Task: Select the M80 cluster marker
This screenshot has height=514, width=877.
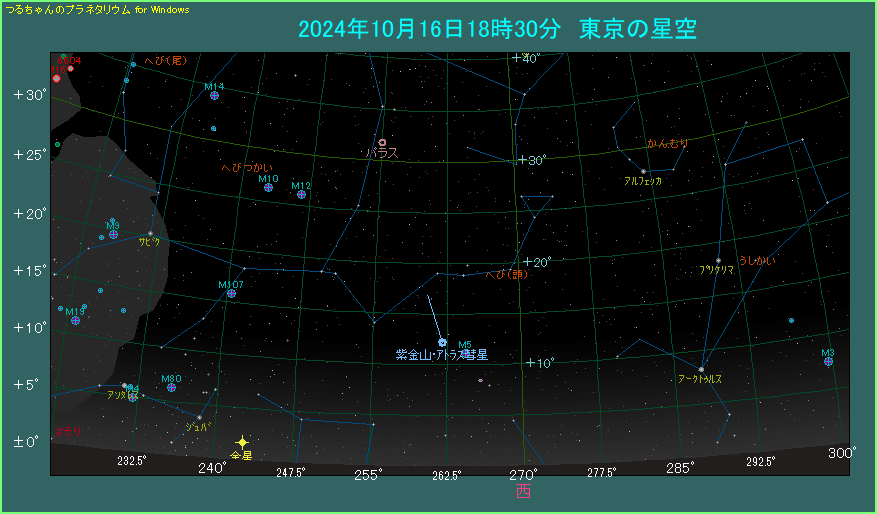Action: pyautogui.click(x=172, y=387)
